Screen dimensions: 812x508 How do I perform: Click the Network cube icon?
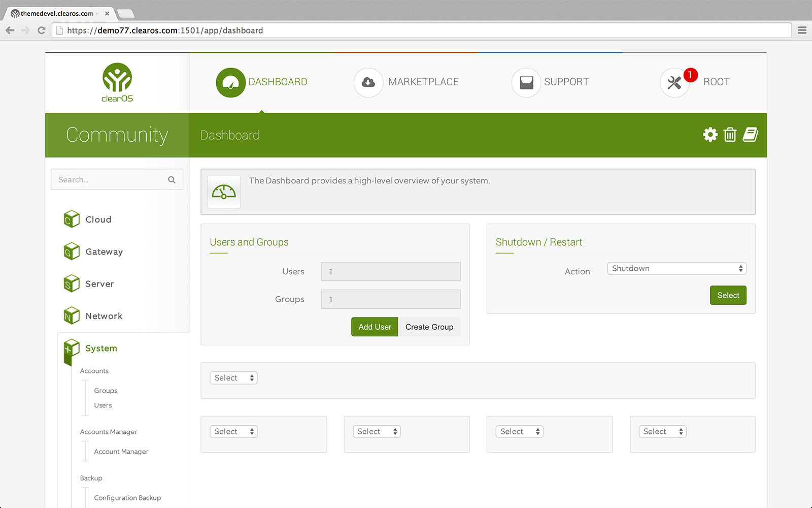tap(72, 315)
